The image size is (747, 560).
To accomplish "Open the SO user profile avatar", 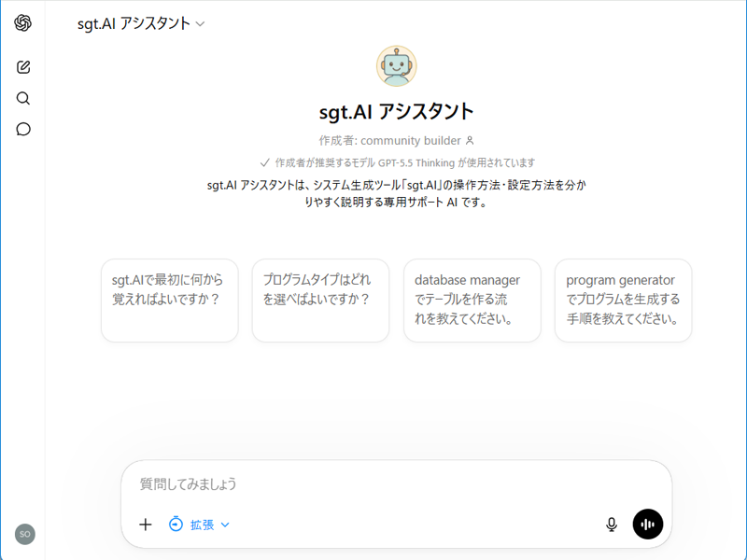I will pos(25,534).
